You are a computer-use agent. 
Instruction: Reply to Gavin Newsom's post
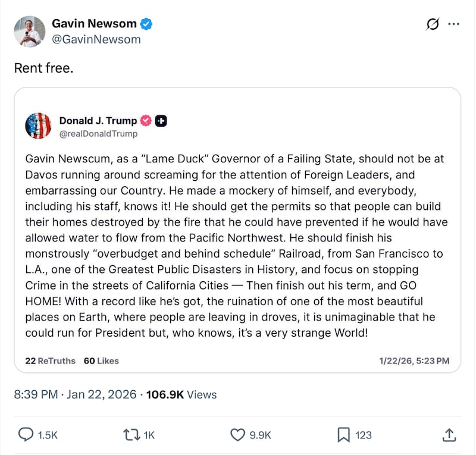(27, 435)
